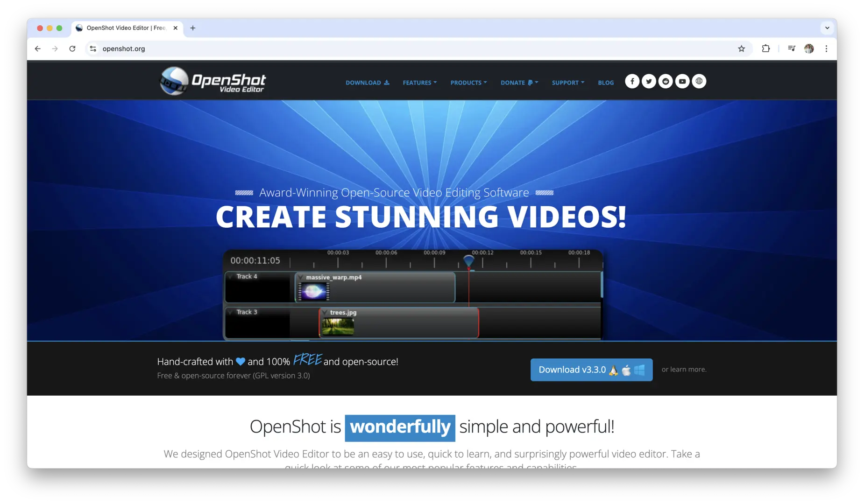Go back with the browser back arrow
Image resolution: width=864 pixels, height=504 pixels.
point(38,49)
